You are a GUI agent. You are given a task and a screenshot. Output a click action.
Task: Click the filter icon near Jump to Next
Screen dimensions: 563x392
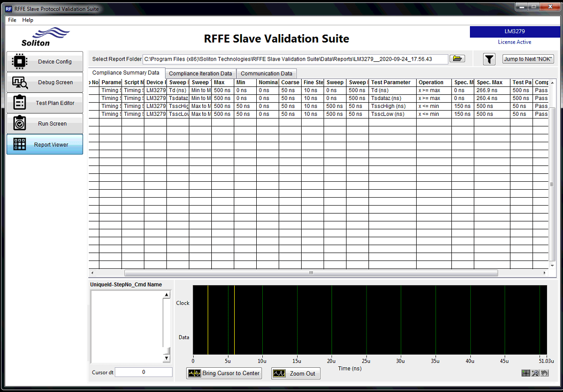pyautogui.click(x=489, y=59)
